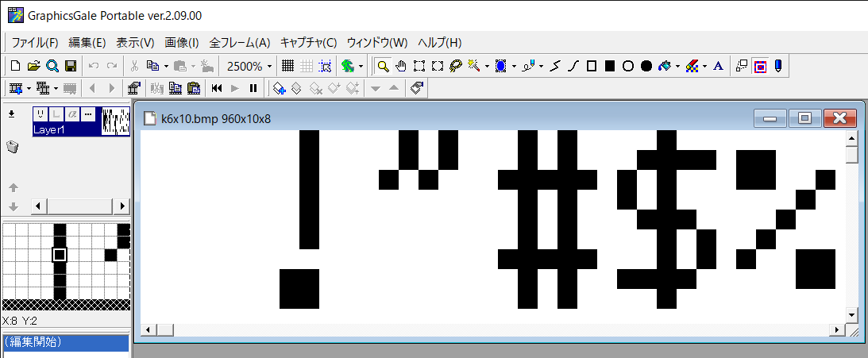The width and height of the screenshot is (868, 358).
Task: Expand the Pen tool options arrow
Action: pyautogui.click(x=542, y=67)
